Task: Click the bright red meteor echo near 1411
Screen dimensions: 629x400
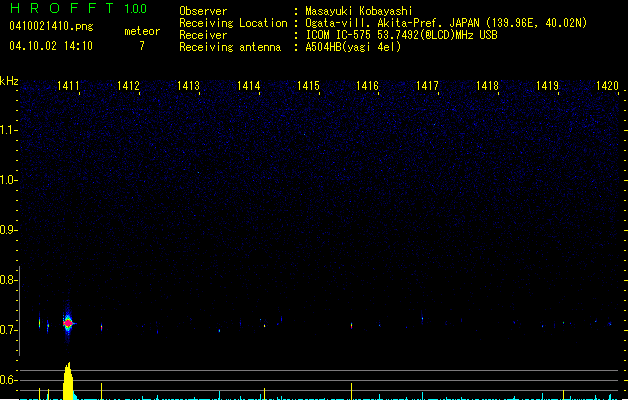Action: pos(68,323)
